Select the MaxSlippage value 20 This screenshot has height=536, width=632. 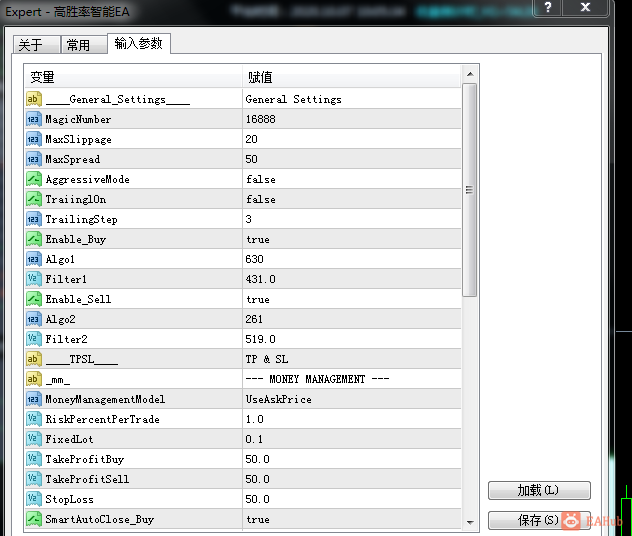pyautogui.click(x=352, y=139)
